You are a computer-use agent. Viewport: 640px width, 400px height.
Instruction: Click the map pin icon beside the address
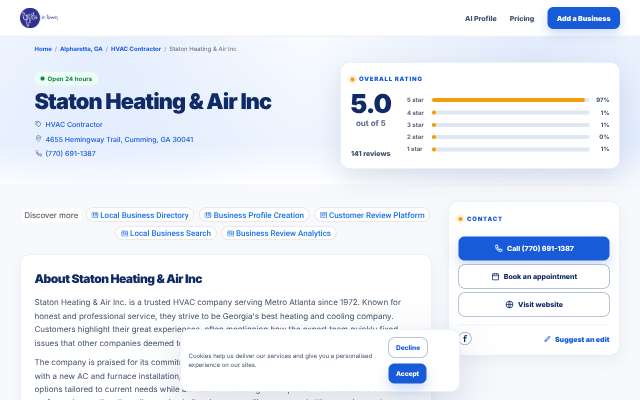[38, 139]
